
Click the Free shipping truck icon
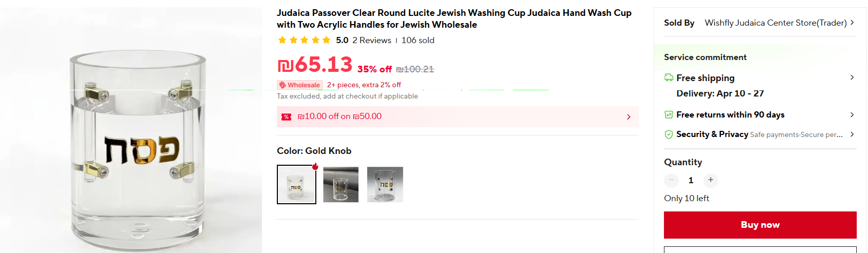[669, 77]
